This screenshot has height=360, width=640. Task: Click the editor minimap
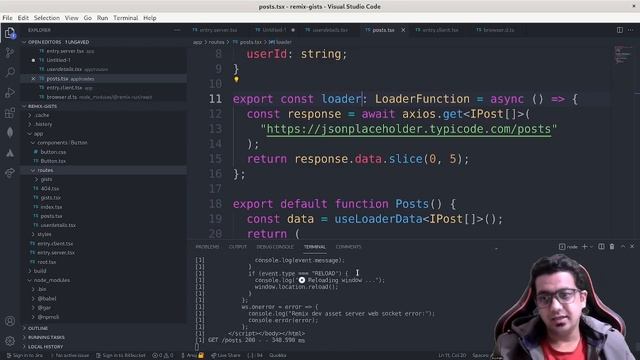(x=622, y=55)
